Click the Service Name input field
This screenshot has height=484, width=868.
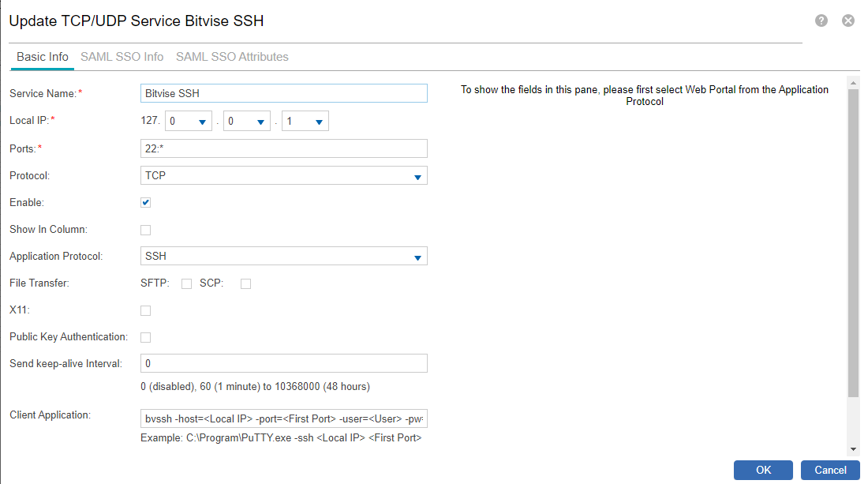(283, 93)
